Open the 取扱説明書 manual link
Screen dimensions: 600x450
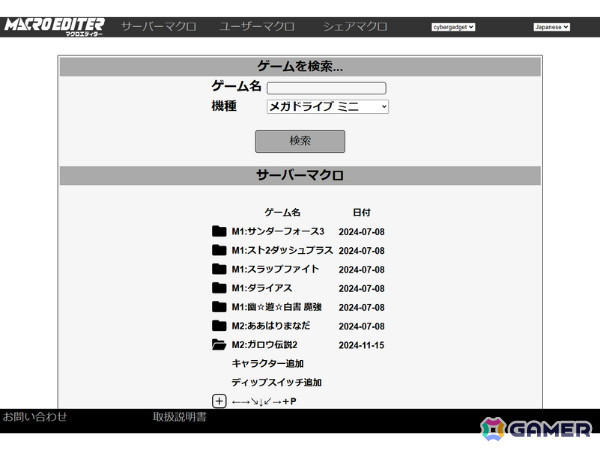[x=179, y=417]
